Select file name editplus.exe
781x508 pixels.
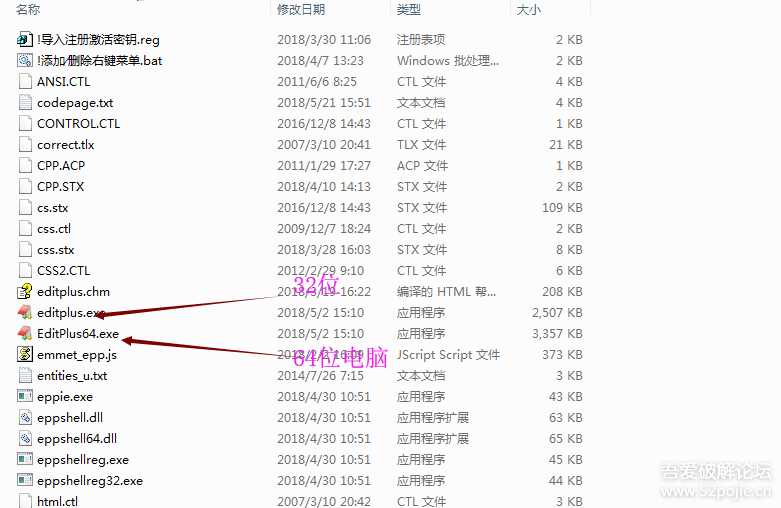coord(71,313)
